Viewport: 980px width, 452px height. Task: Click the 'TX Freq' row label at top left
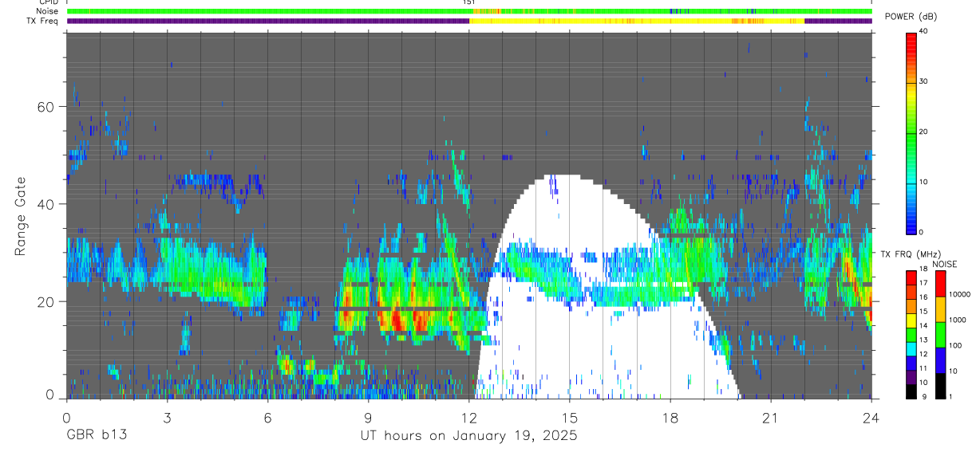click(44, 21)
